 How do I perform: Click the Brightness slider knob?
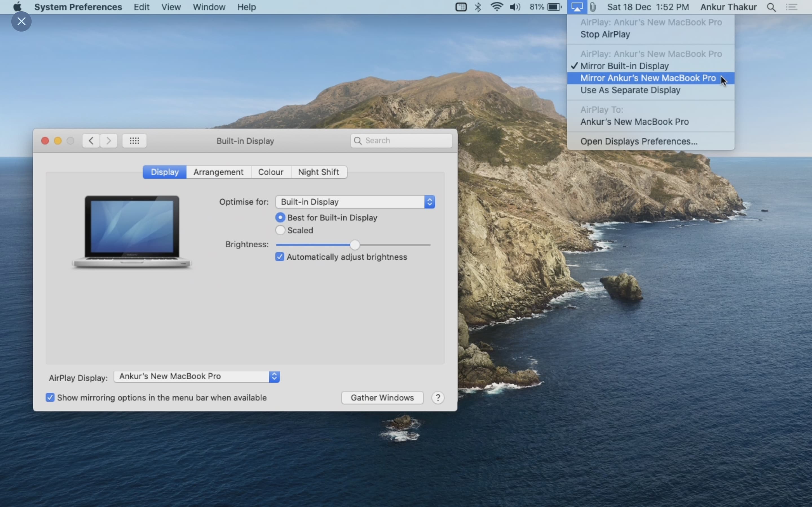point(355,245)
